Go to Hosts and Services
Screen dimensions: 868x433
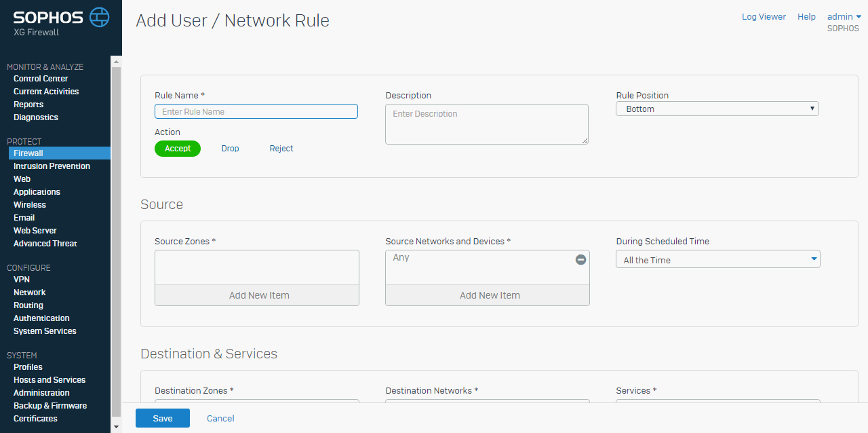coord(50,380)
